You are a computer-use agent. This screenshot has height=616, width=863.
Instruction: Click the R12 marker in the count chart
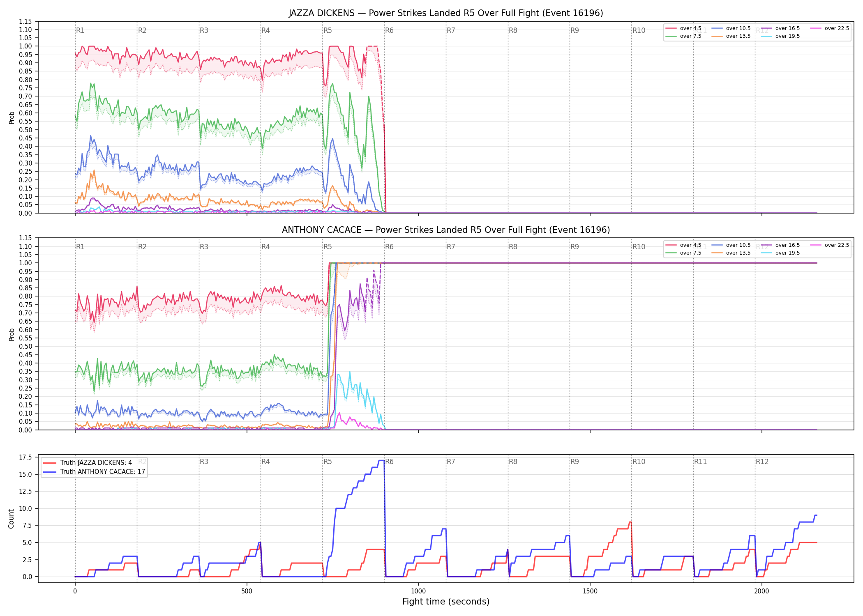click(x=762, y=462)
